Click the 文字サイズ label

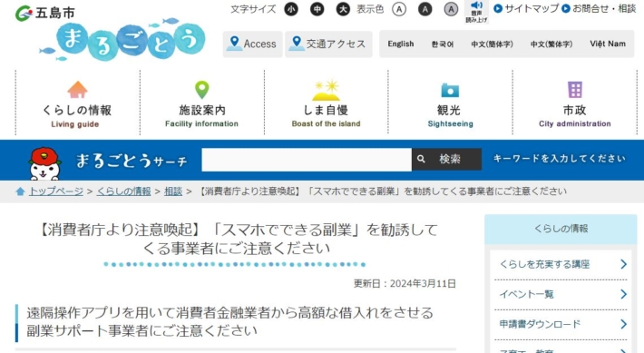[253, 9]
